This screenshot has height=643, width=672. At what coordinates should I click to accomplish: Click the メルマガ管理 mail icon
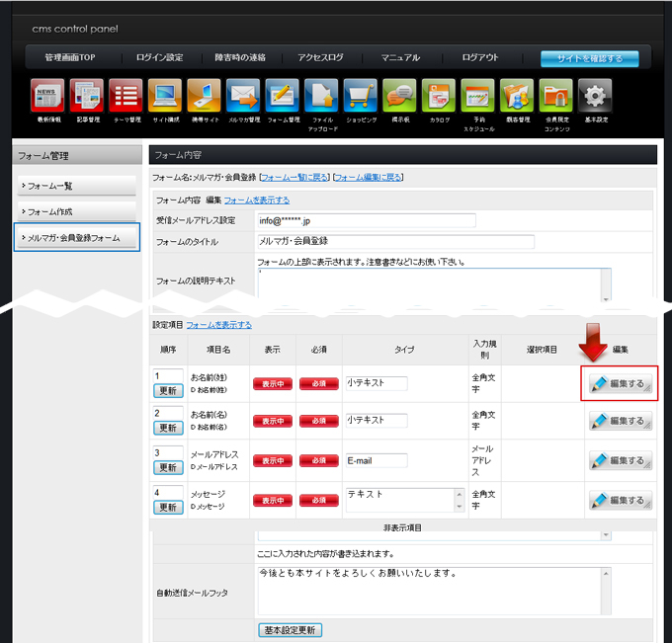point(243,97)
